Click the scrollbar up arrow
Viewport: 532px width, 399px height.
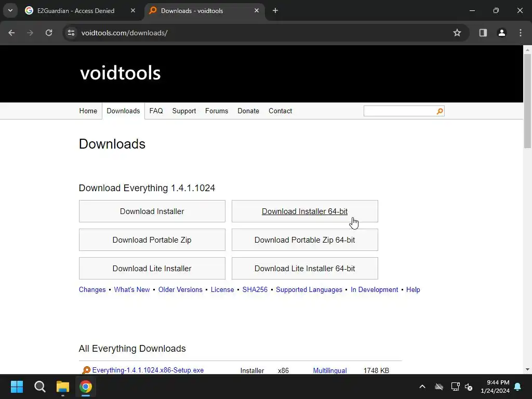(x=527, y=50)
